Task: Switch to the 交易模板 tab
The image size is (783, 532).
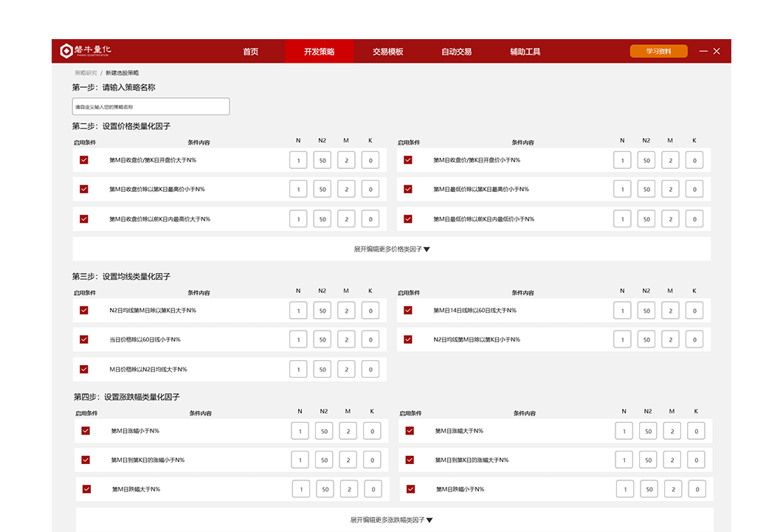Action: point(387,52)
